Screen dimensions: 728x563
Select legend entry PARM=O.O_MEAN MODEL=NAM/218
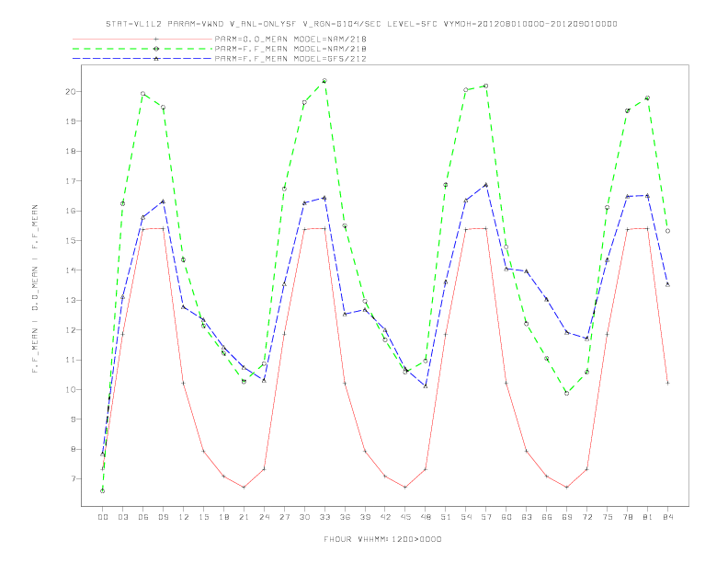290,39
